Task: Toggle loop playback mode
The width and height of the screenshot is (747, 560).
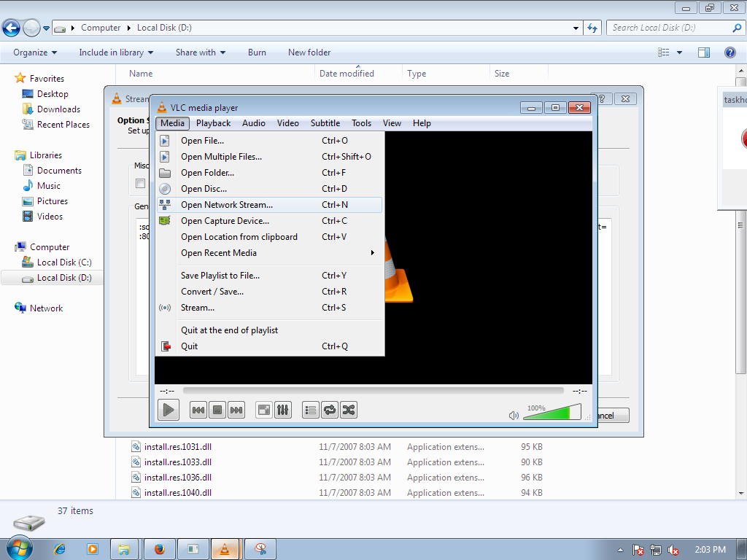Action: coord(329,409)
